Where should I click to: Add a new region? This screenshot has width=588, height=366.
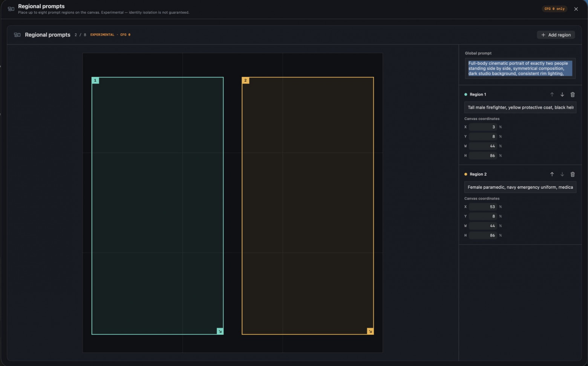[556, 35]
